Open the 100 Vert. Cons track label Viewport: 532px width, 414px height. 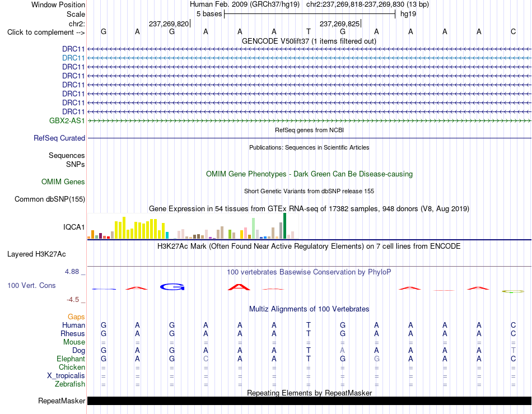31,285
